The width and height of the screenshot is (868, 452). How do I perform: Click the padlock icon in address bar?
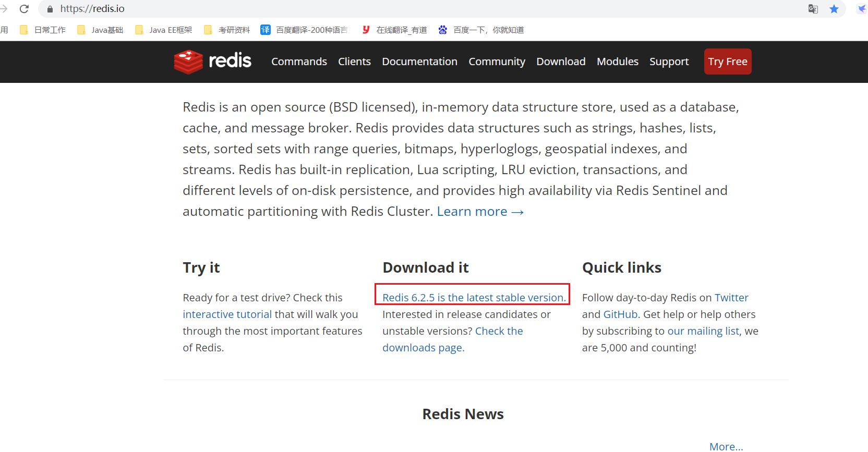coord(50,9)
